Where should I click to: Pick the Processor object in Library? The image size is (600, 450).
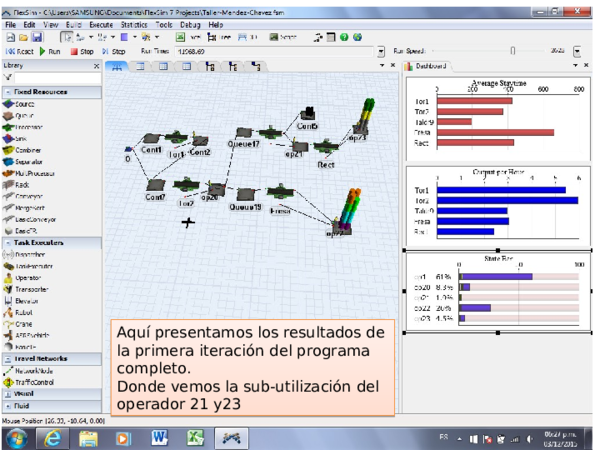(x=23, y=127)
